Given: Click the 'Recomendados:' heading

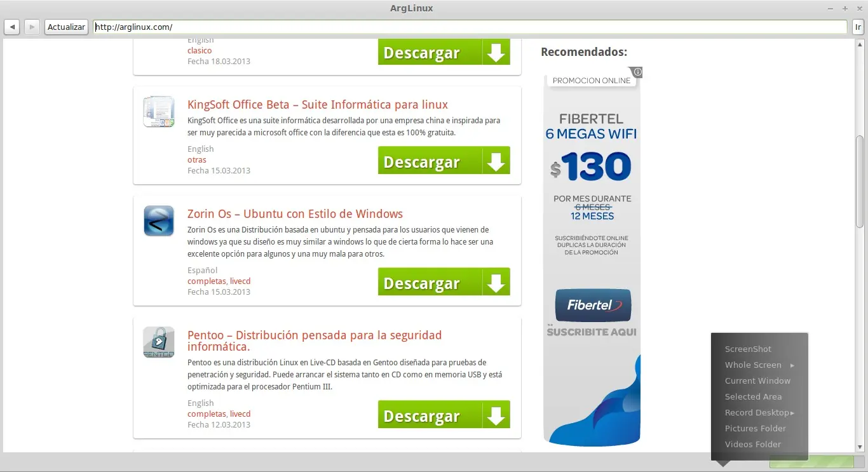Looking at the screenshot, I should click(584, 52).
